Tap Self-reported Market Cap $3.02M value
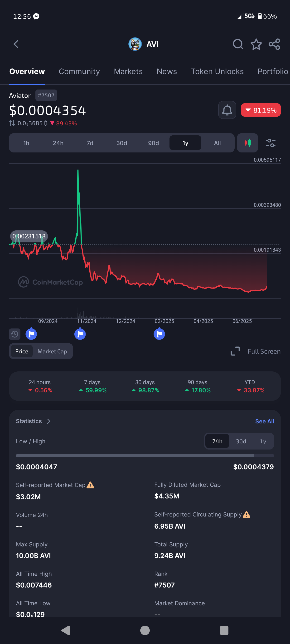The image size is (290, 644). (28, 497)
